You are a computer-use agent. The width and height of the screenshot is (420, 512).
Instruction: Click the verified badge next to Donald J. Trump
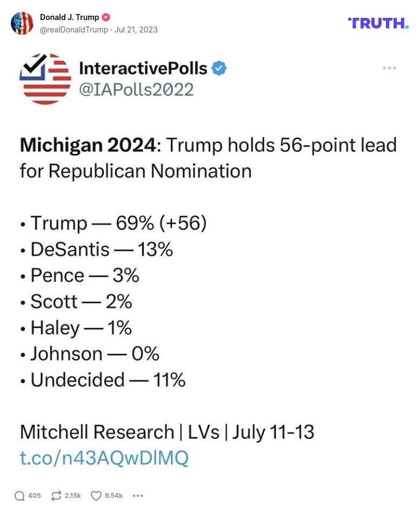106,17
